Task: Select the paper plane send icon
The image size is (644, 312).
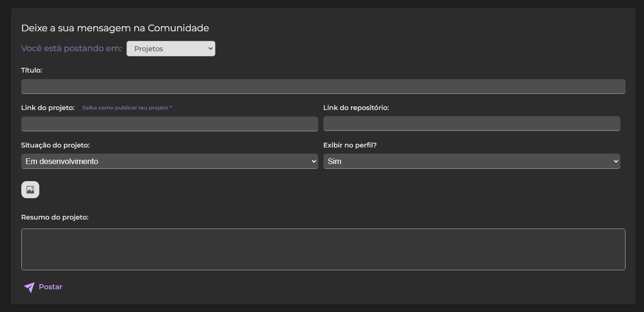Action: (x=28, y=287)
